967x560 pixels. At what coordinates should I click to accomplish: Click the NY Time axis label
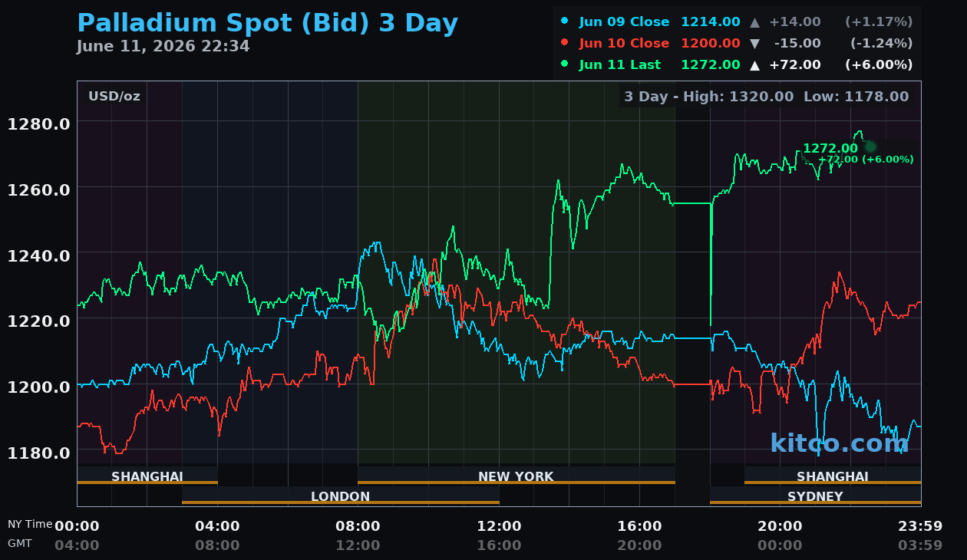click(30, 524)
